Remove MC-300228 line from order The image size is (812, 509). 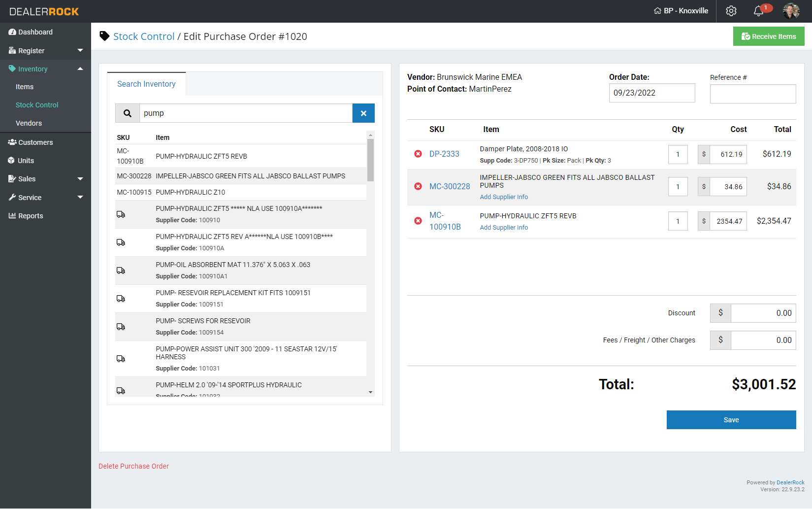point(418,186)
